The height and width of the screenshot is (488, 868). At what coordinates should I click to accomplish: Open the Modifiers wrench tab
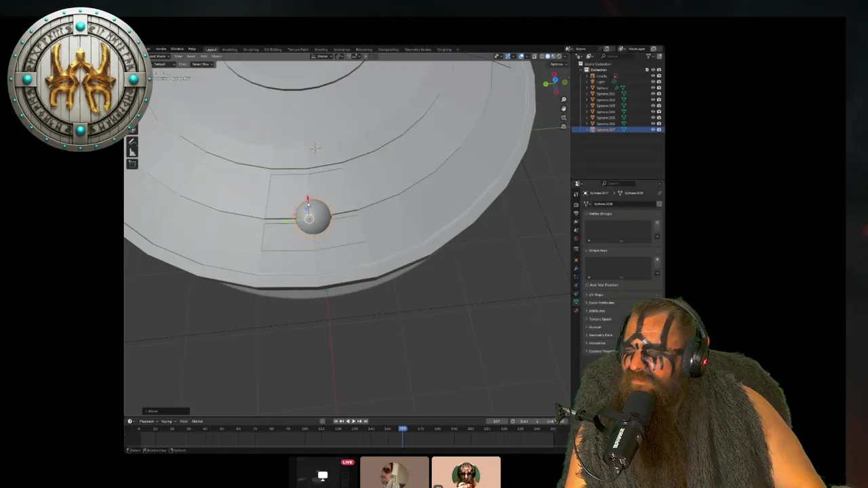coord(576,268)
